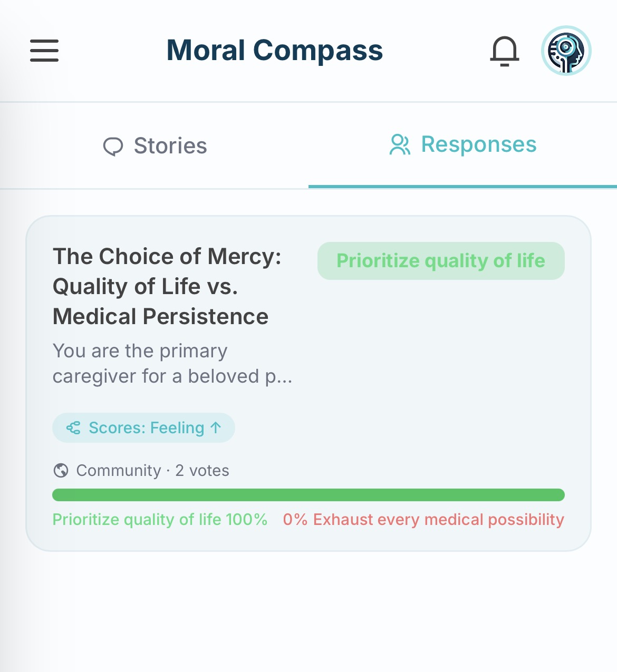Select the Prioritize quality of life badge

point(441,260)
